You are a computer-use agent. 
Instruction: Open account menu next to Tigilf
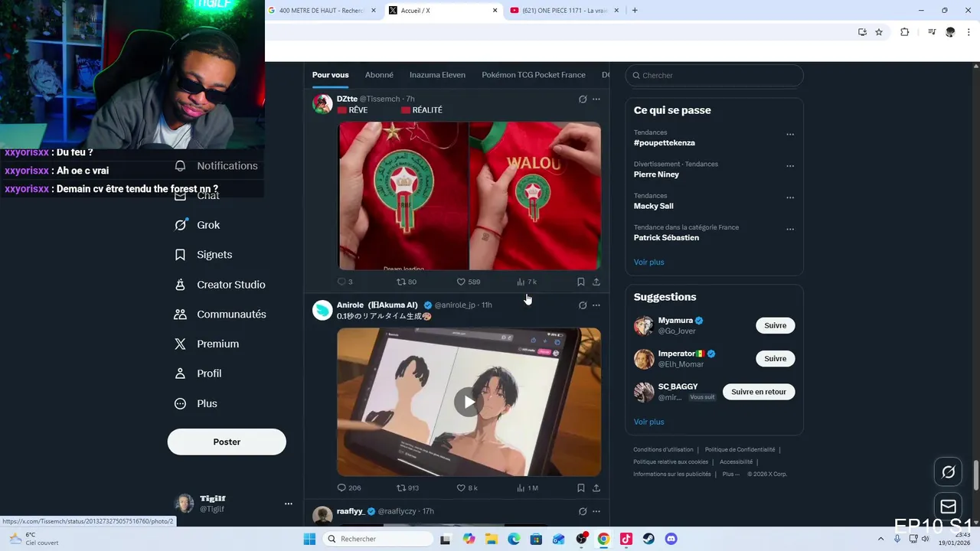(x=289, y=504)
